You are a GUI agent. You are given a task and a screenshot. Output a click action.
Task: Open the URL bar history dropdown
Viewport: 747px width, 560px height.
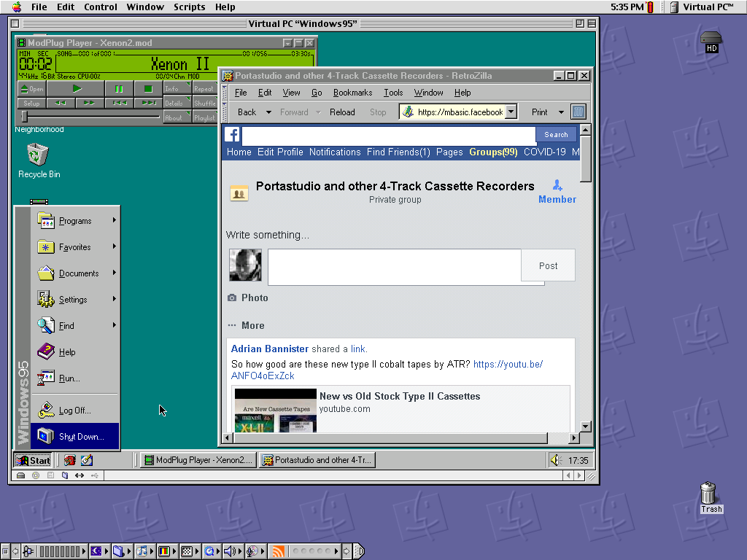511,112
